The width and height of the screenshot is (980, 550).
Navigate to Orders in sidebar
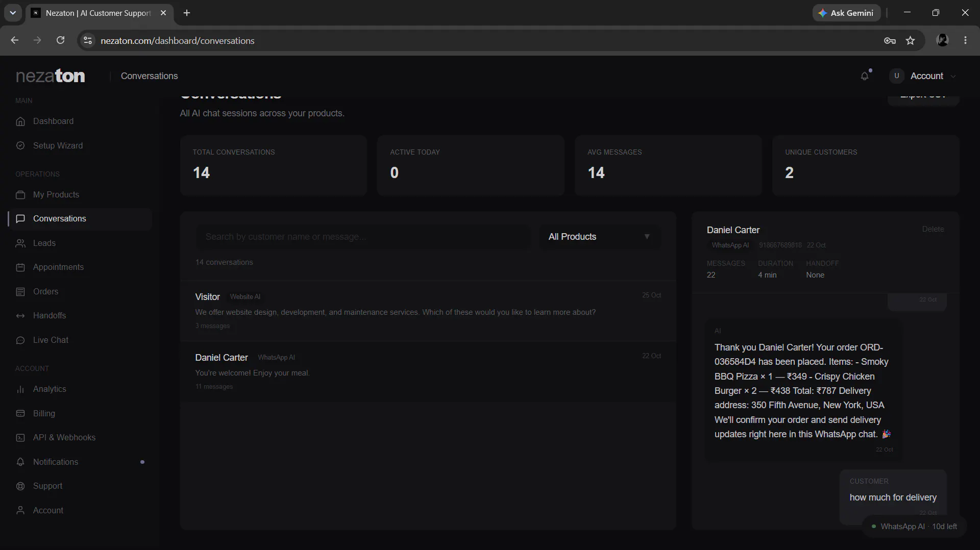coord(80,292)
